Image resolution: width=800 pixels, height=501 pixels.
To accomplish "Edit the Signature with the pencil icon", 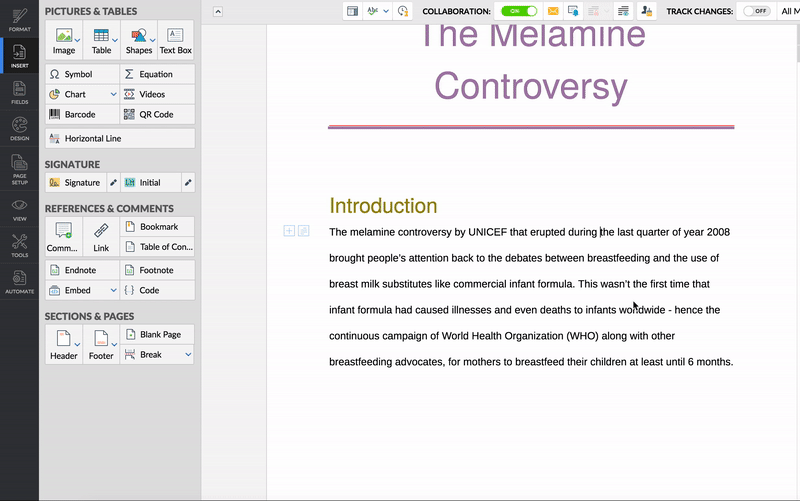I will click(x=113, y=183).
